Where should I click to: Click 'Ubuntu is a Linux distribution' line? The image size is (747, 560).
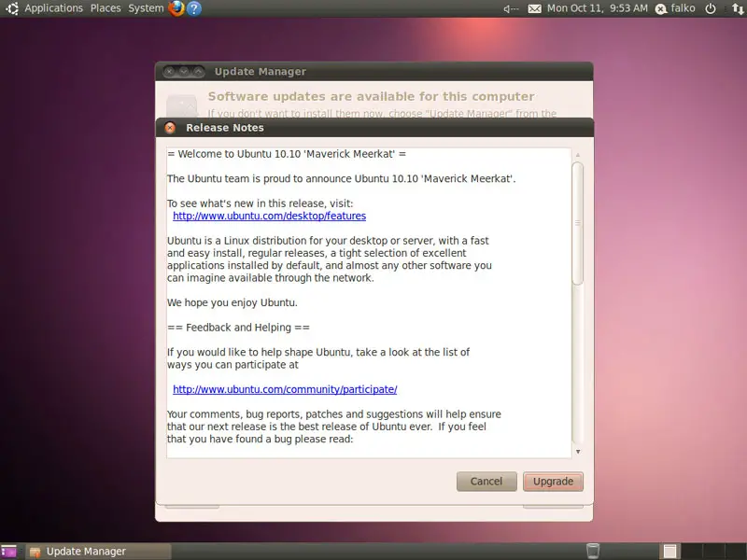pyautogui.click(x=328, y=241)
